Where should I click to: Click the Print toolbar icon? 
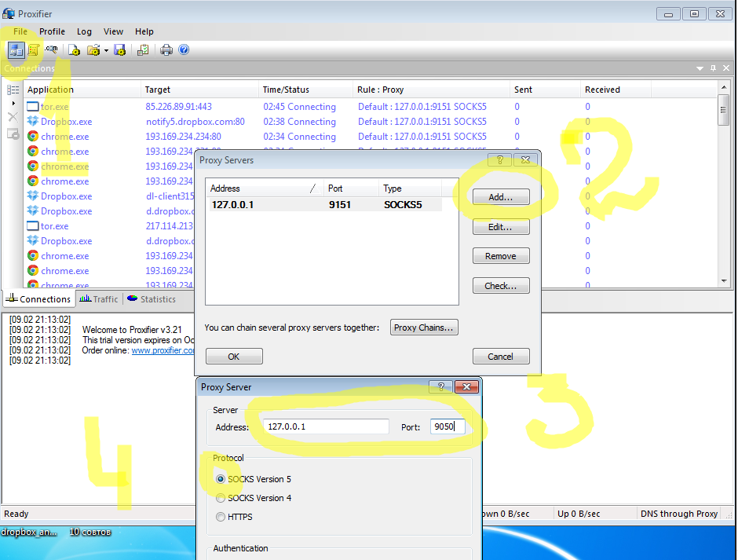click(x=166, y=50)
